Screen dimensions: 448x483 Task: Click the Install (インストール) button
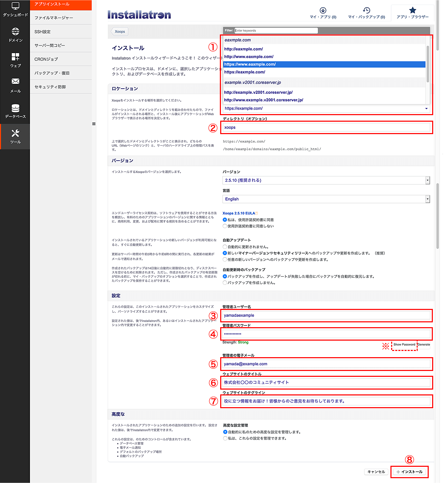pyautogui.click(x=409, y=472)
